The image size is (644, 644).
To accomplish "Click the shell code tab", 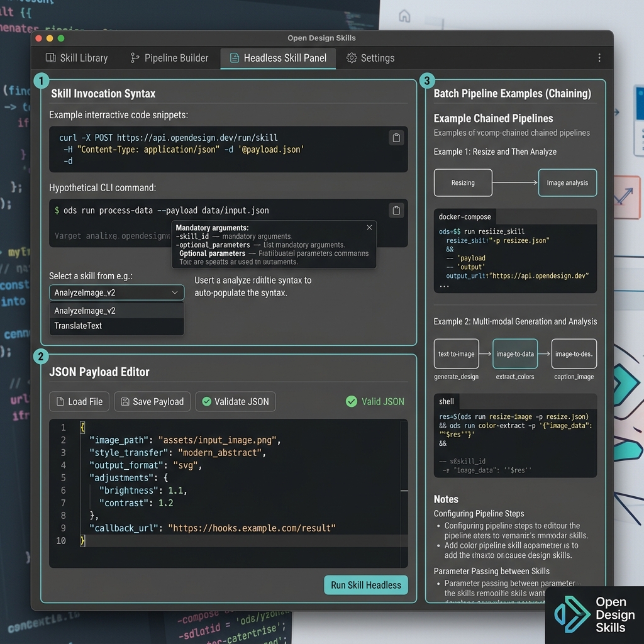I will tap(446, 401).
